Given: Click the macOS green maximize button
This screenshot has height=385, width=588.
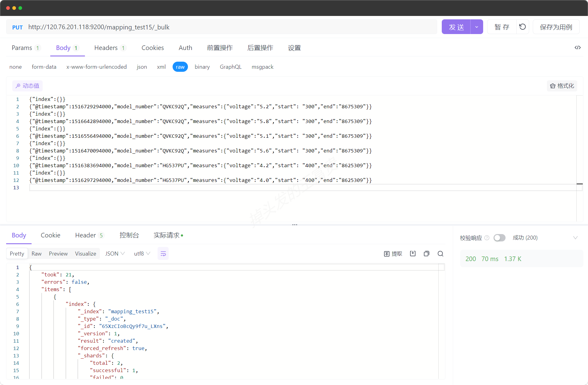Looking at the screenshot, I should (20, 8).
